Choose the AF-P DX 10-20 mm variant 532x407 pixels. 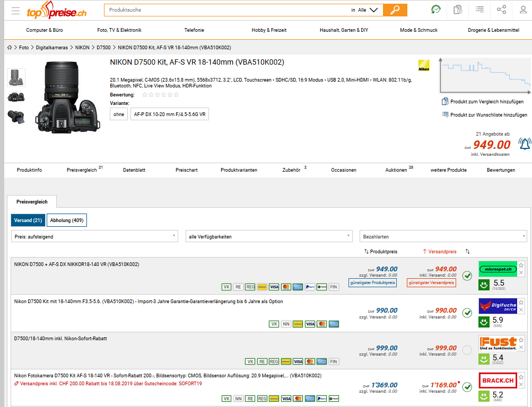point(170,114)
